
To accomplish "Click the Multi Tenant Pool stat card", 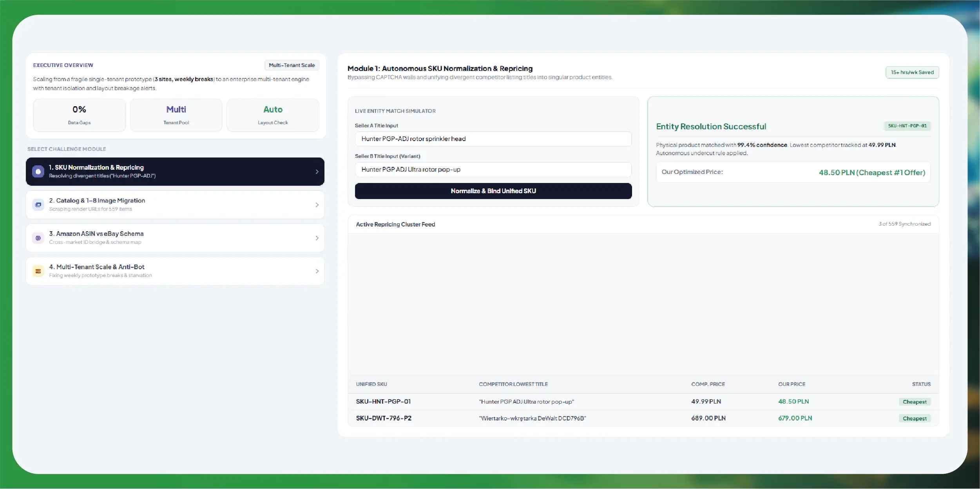I will point(176,115).
